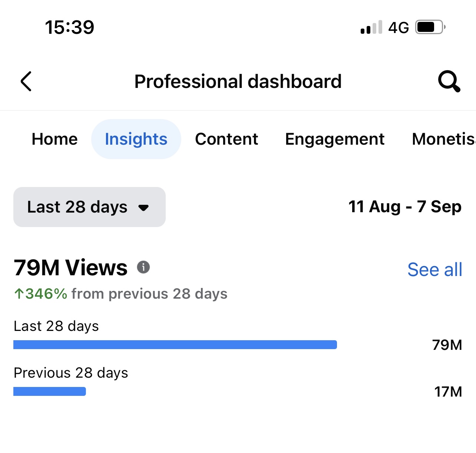Select the Insights tab
The image size is (476, 453).
pos(136,139)
